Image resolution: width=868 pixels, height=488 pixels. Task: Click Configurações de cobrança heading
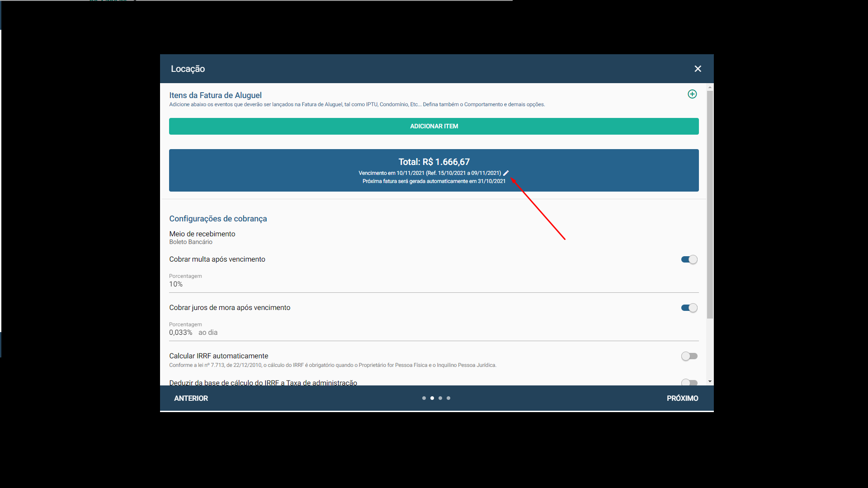click(x=218, y=219)
